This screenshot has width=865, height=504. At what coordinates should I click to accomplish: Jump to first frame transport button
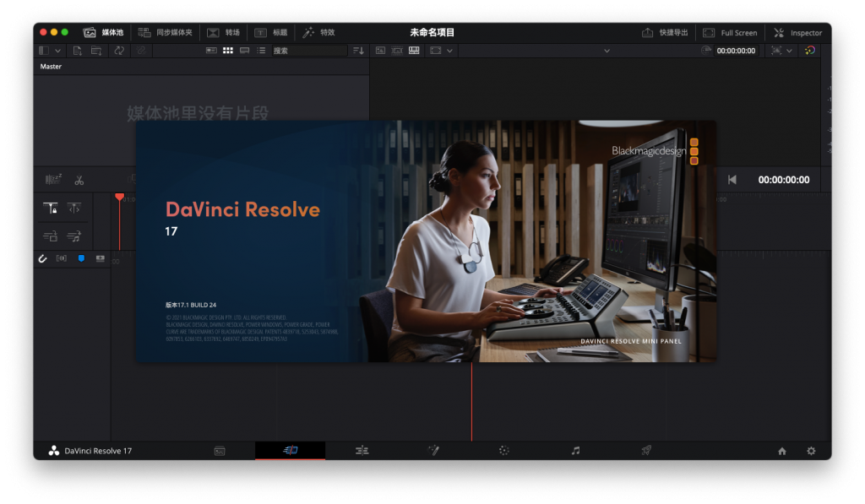[732, 180]
